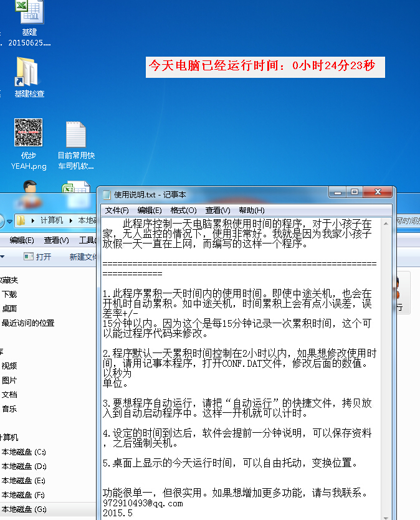Click the 2015.5 date line in Notepad
Screen dimensions: 420x520
(117, 513)
